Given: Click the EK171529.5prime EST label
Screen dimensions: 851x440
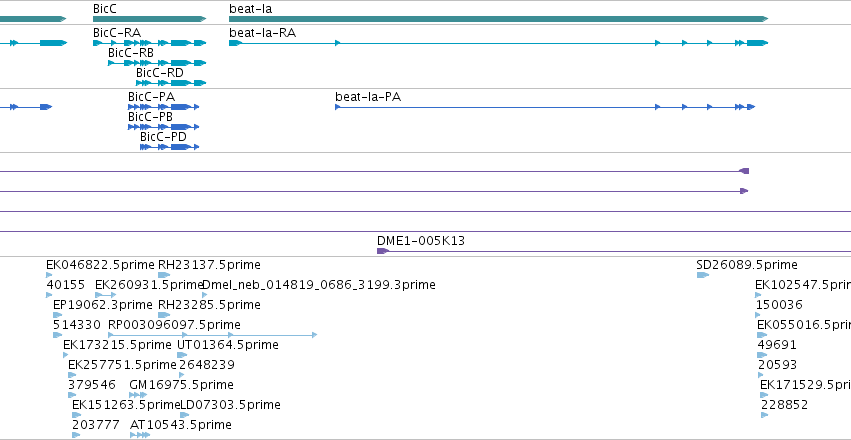Looking at the screenshot, I should [805, 385].
